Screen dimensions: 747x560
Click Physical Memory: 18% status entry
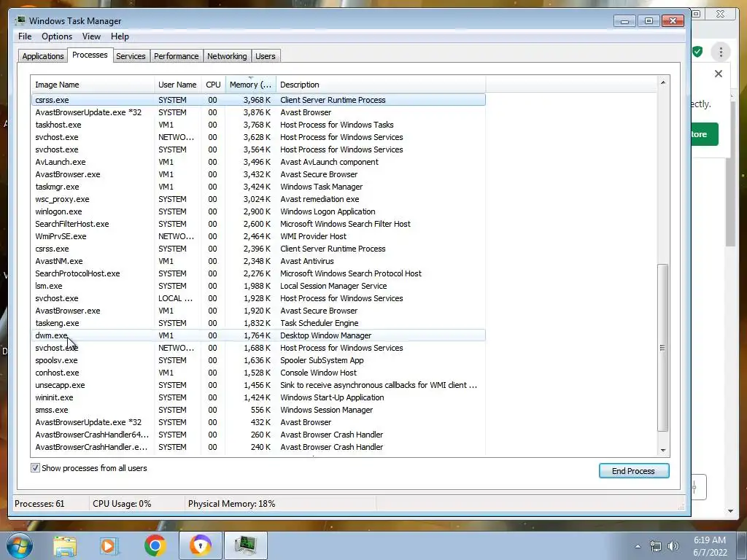(x=231, y=504)
